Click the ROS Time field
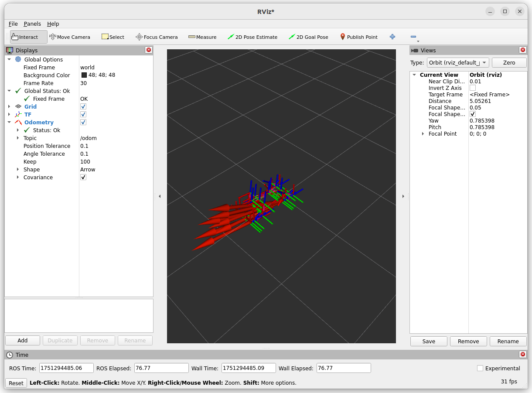532x393 pixels. pyautogui.click(x=66, y=368)
